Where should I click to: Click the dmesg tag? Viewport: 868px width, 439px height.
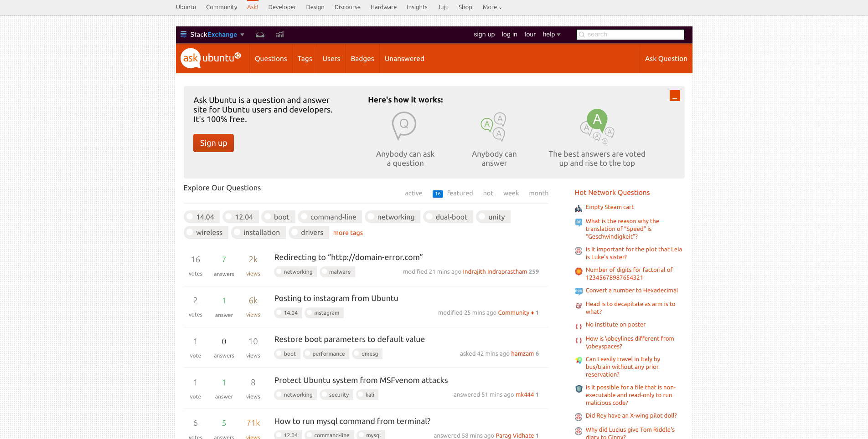point(367,354)
